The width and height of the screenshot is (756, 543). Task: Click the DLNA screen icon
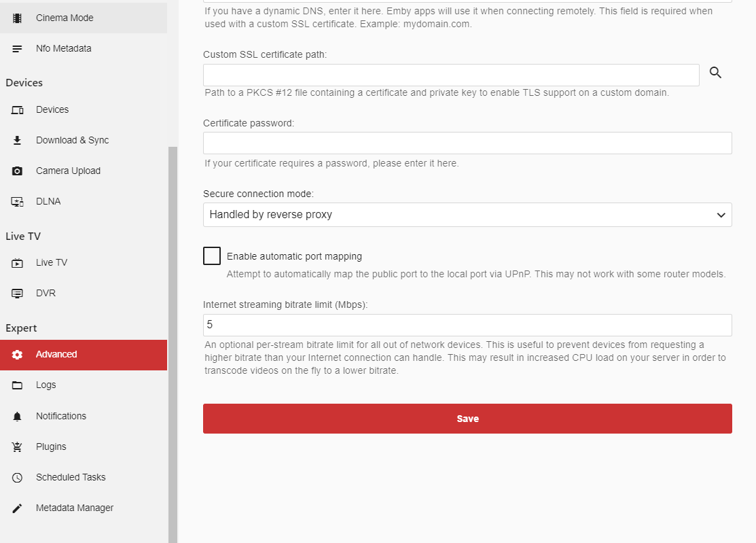point(18,202)
